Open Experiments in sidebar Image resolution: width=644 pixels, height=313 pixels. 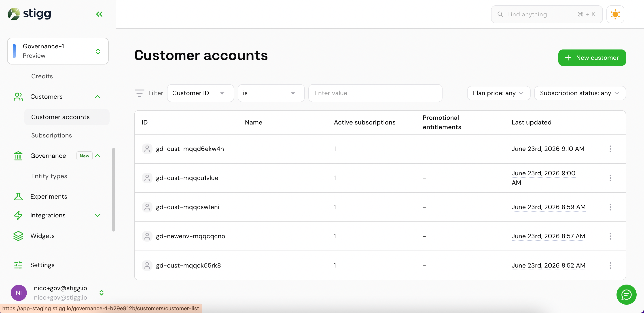click(x=49, y=197)
